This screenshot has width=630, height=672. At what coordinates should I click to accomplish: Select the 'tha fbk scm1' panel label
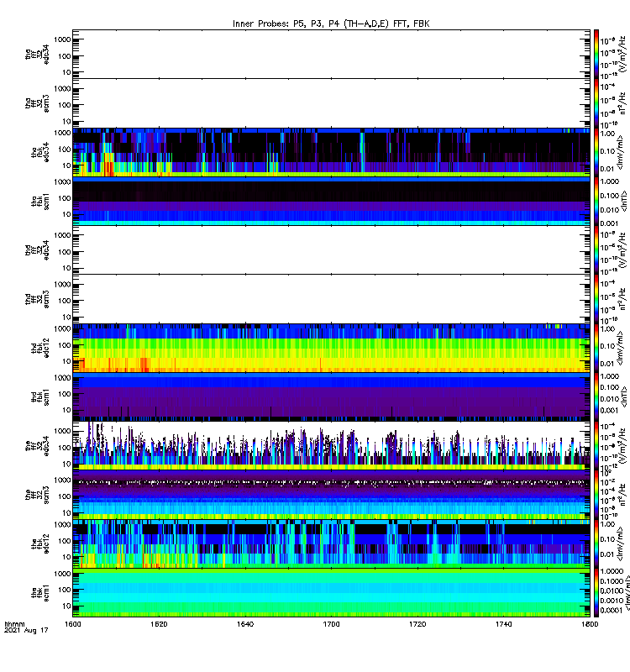39,201
